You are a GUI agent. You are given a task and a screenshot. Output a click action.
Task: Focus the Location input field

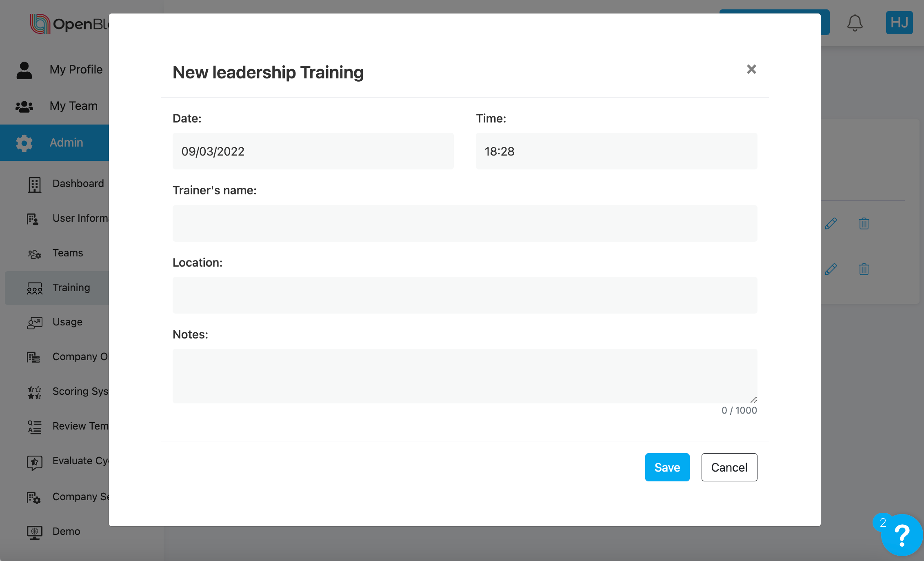[x=464, y=295]
